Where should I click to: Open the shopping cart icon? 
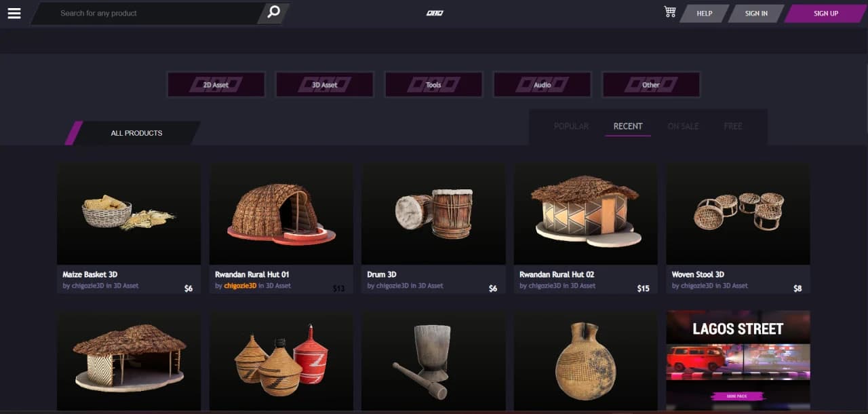pos(670,12)
